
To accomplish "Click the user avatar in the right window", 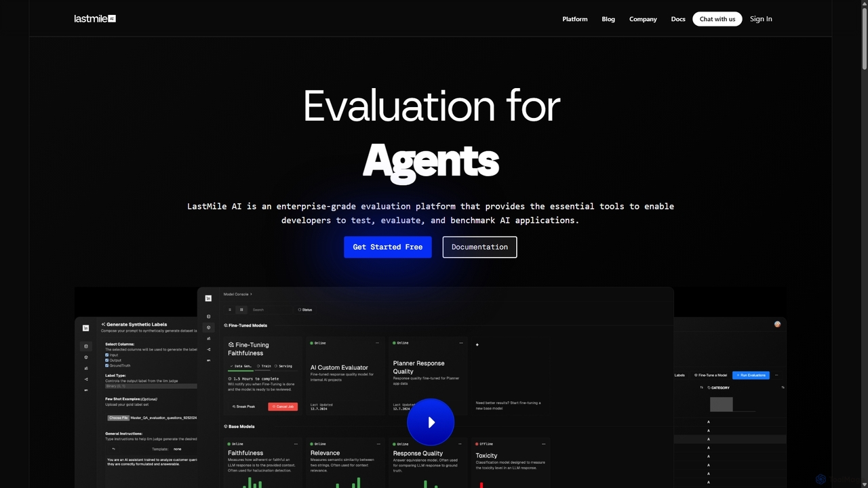I will point(777,324).
